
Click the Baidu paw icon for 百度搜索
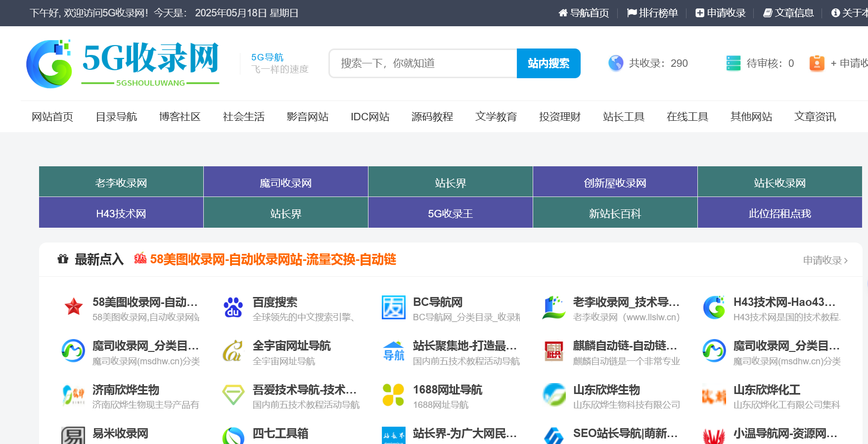click(233, 307)
